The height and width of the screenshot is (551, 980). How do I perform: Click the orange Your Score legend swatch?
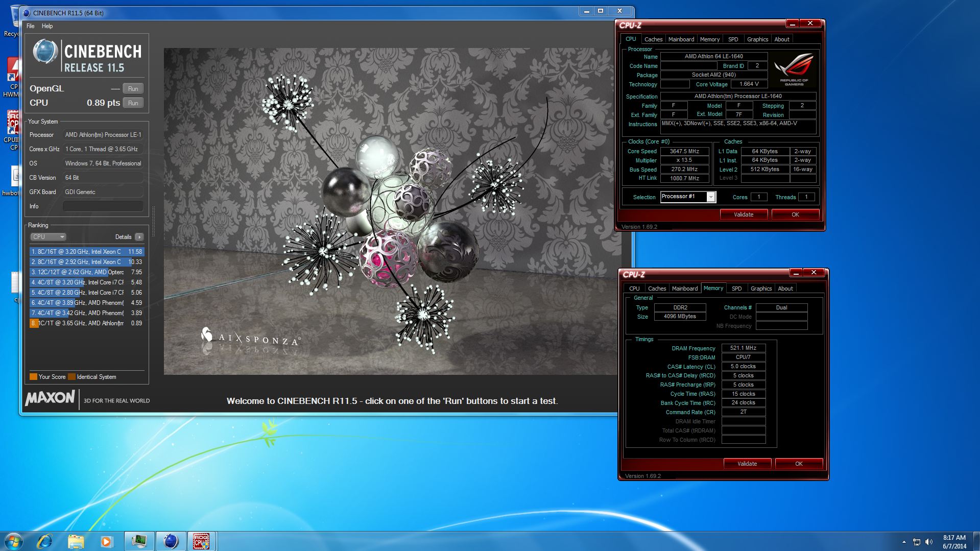pos(33,377)
